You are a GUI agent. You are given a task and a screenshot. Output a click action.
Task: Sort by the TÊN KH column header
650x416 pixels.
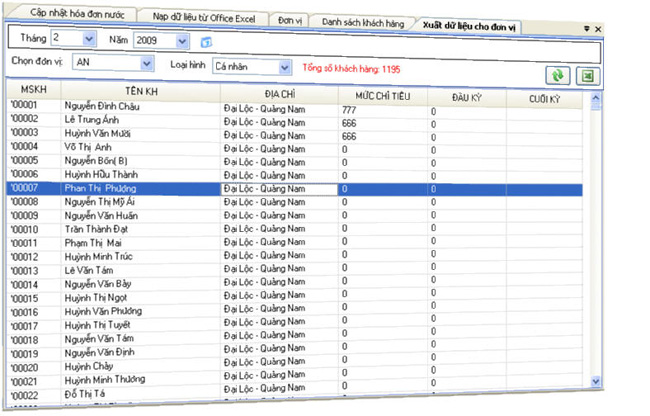pyautogui.click(x=139, y=91)
